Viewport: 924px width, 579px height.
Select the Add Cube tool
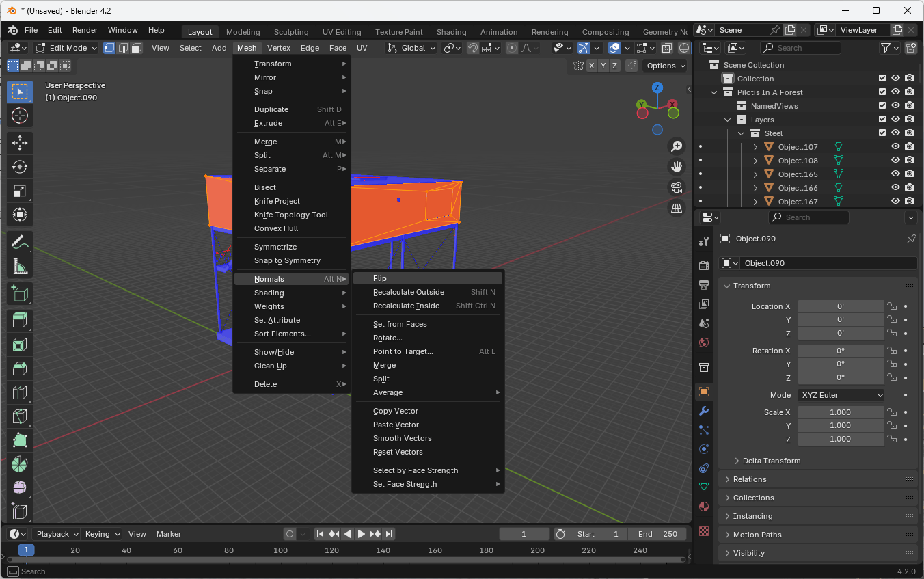pyautogui.click(x=20, y=293)
